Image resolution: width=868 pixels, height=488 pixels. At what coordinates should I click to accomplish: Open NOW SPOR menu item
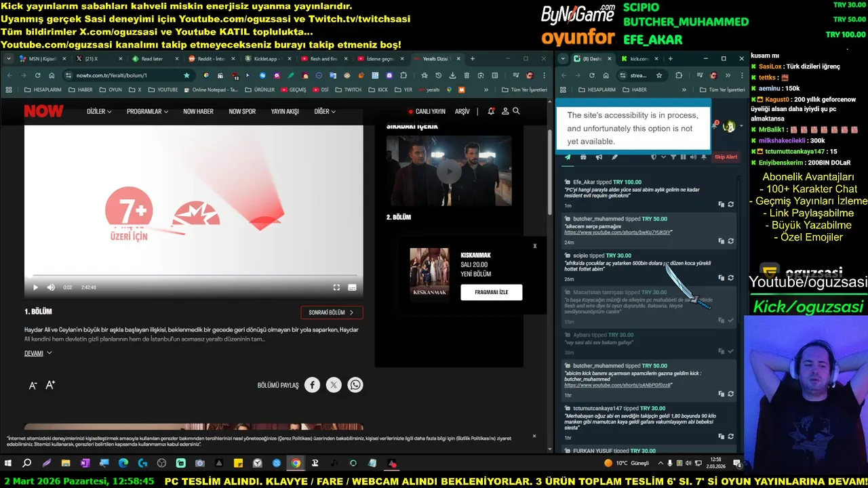(242, 111)
